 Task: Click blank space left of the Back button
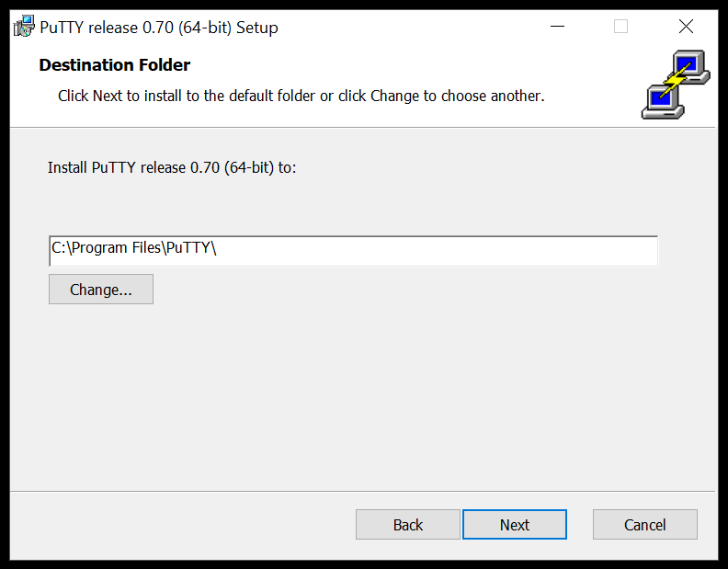click(x=184, y=525)
